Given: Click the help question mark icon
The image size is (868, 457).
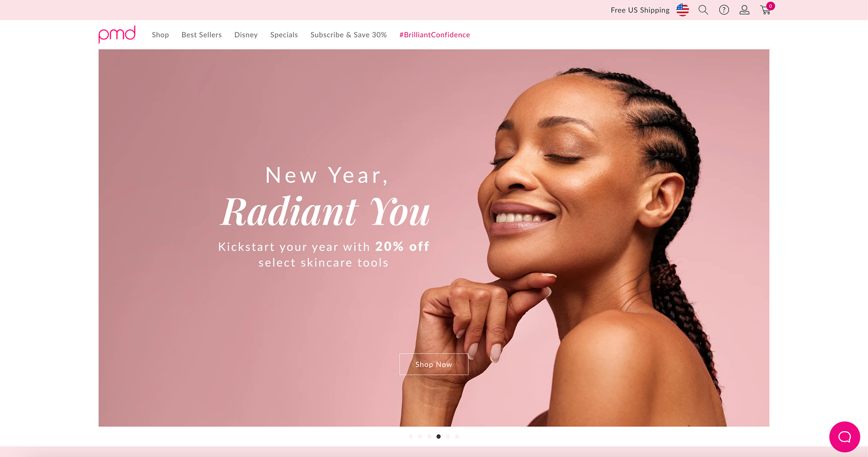Looking at the screenshot, I should click(724, 10).
